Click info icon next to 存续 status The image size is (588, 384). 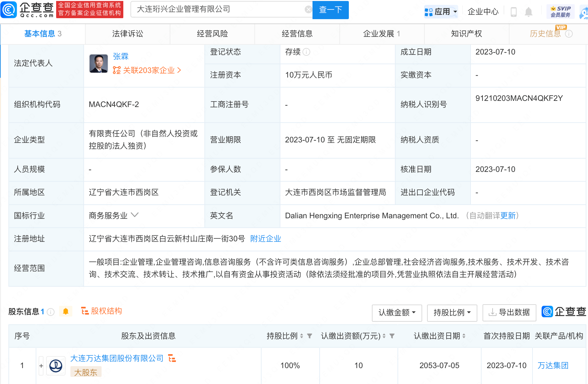[306, 52]
